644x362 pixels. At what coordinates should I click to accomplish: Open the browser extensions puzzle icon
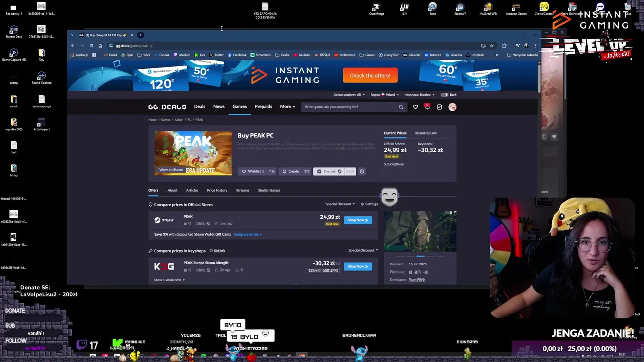click(x=504, y=46)
